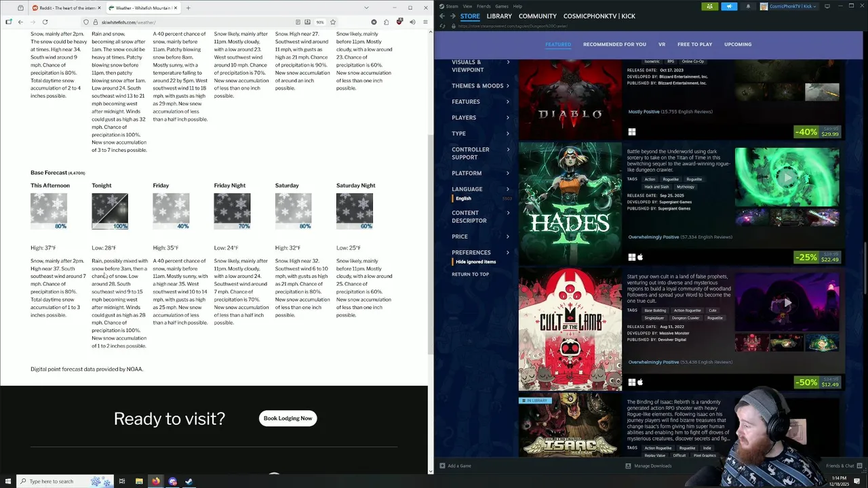
Task: Expand the Type filter
Action: [x=481, y=134]
